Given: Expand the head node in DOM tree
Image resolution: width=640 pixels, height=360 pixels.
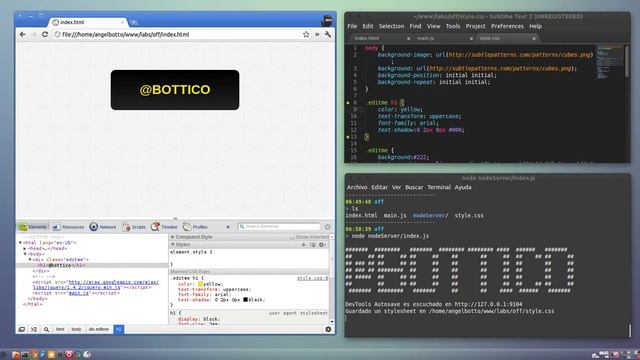Looking at the screenshot, I should pos(25,248).
